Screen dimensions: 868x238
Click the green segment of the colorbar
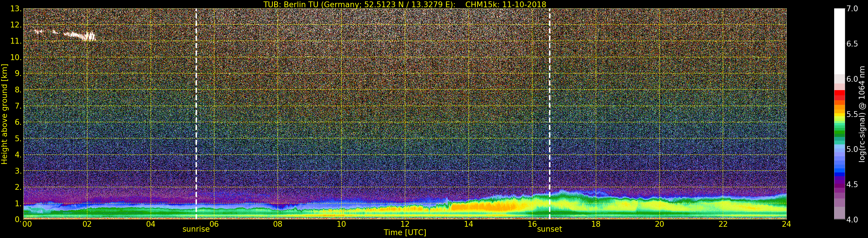point(839,133)
